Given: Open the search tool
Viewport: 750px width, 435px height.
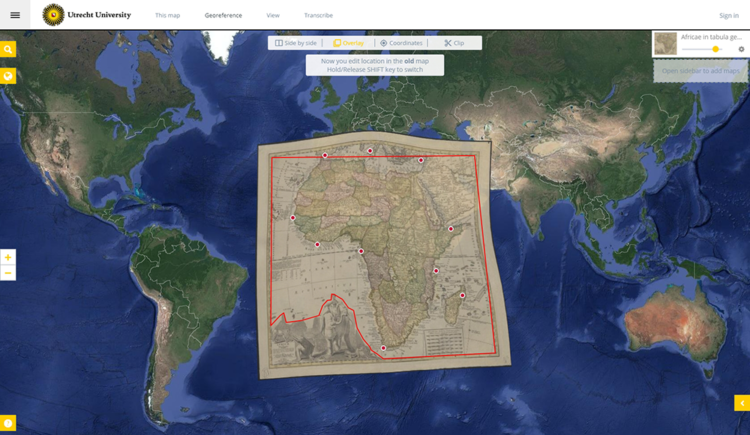Looking at the screenshot, I should 8,49.
